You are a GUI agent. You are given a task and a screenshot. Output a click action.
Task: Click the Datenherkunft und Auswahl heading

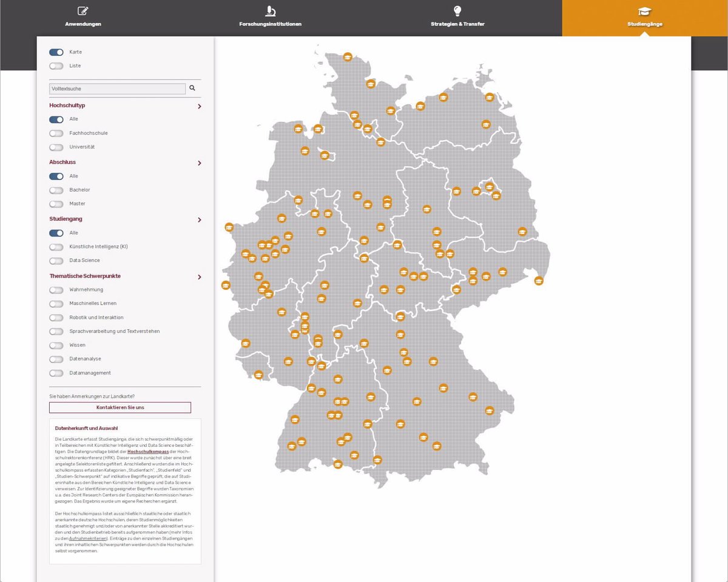point(86,428)
